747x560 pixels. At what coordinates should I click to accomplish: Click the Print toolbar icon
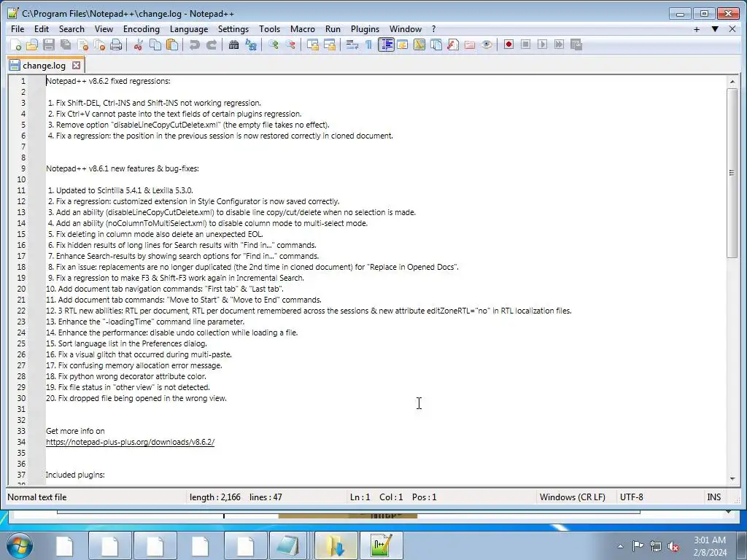point(116,44)
